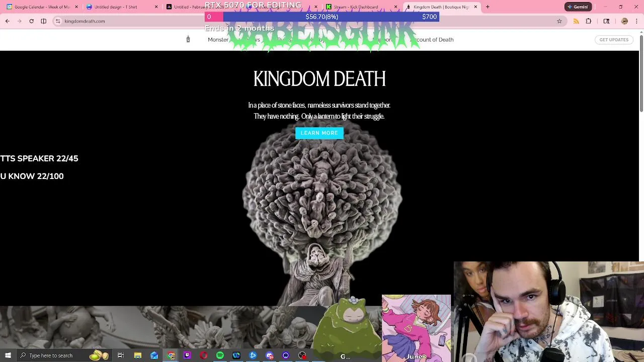
Task: Click the pistachio icon in the search box
Action: click(x=99, y=355)
